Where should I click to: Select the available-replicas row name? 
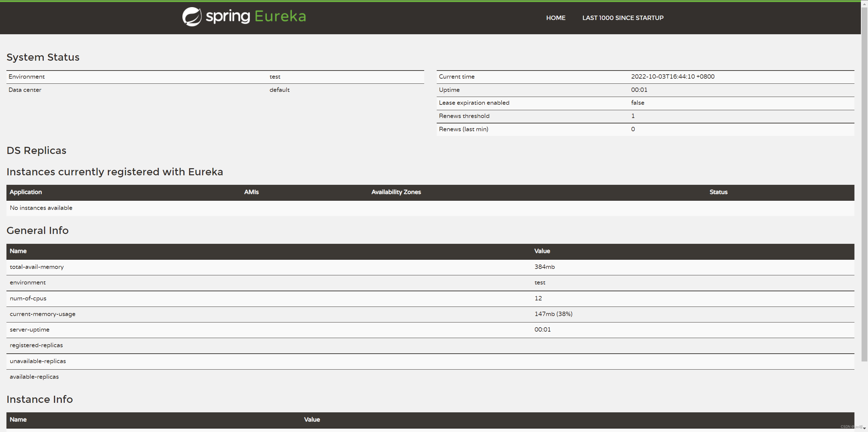[x=34, y=377]
